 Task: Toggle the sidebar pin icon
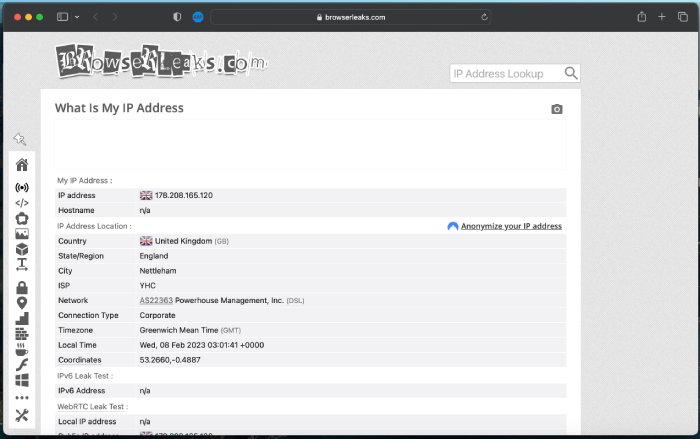click(x=20, y=139)
